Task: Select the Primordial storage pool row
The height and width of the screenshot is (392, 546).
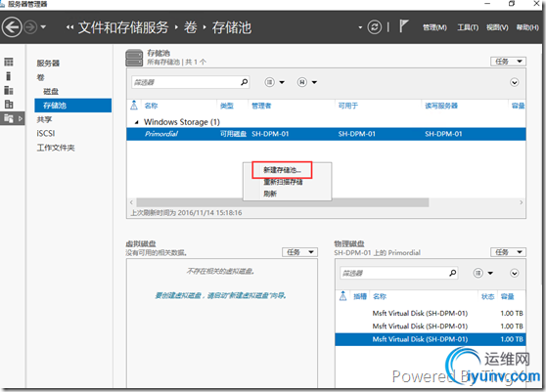Action: 326,134
